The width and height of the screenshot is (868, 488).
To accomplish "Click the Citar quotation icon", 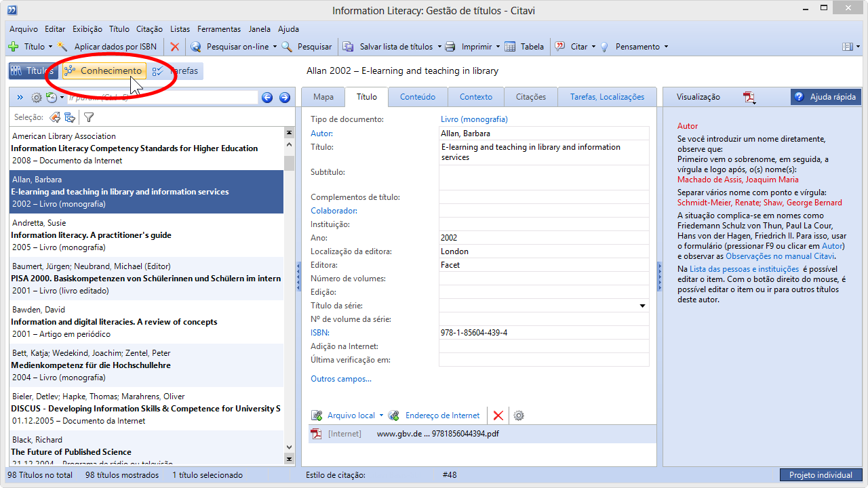I will 560,47.
